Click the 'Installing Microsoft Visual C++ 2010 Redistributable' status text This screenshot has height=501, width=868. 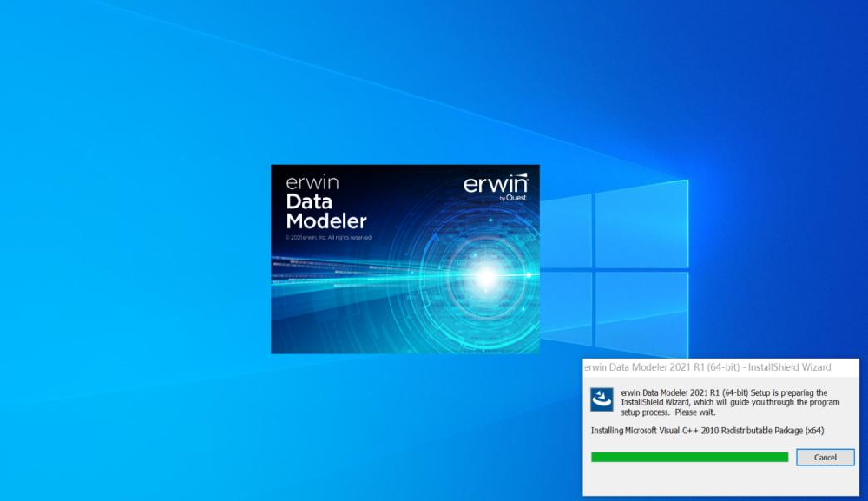pyautogui.click(x=707, y=431)
